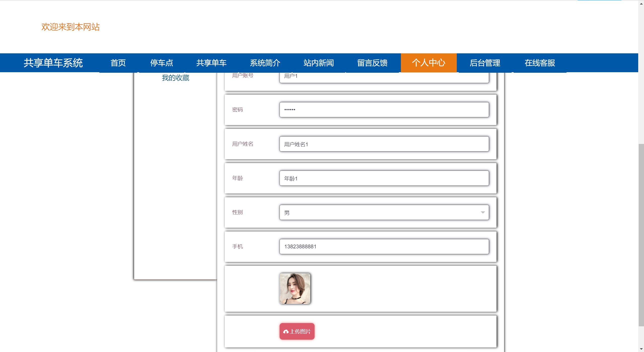
Task: Click the uploaded profile photo thumbnail
Action: pos(295,289)
